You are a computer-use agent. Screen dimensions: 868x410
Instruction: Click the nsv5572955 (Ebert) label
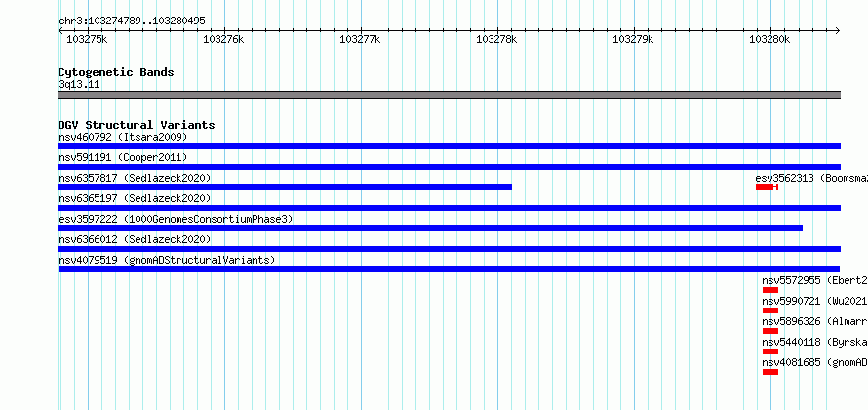[x=815, y=280]
